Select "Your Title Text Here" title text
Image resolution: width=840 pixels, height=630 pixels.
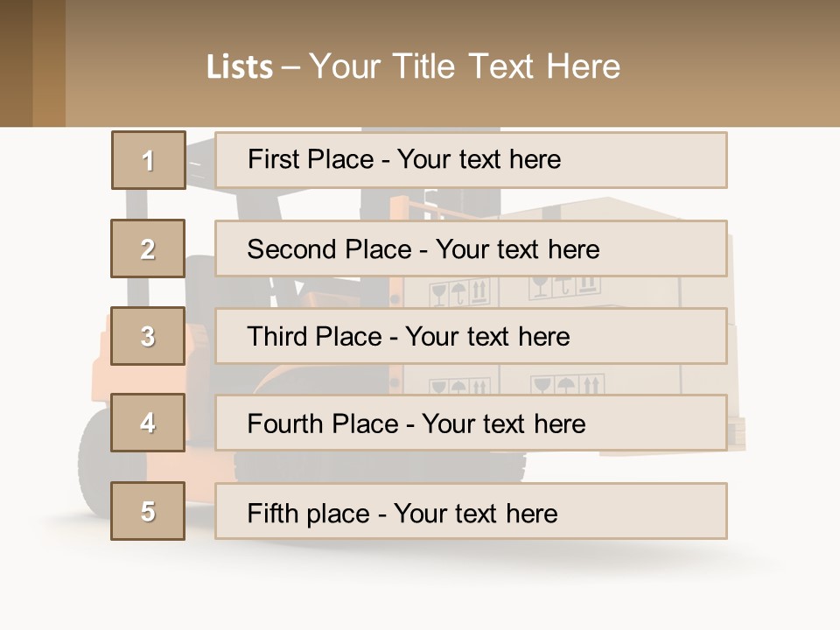coord(465,66)
